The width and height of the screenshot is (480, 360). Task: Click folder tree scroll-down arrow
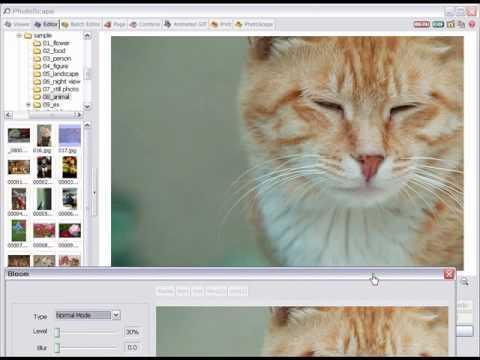pos(87,107)
